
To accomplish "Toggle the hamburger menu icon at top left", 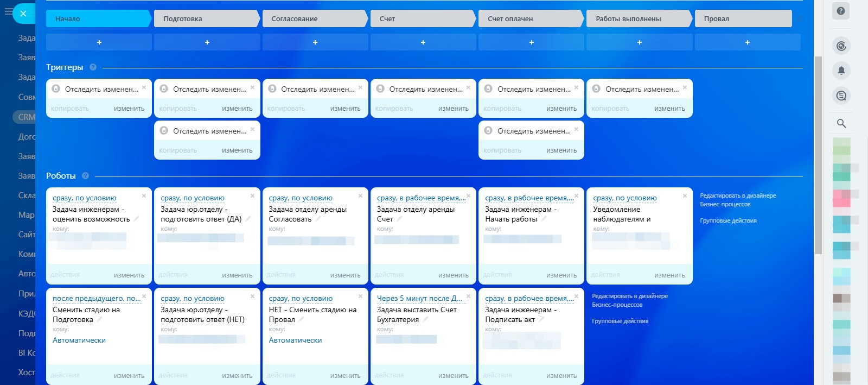I will (9, 11).
